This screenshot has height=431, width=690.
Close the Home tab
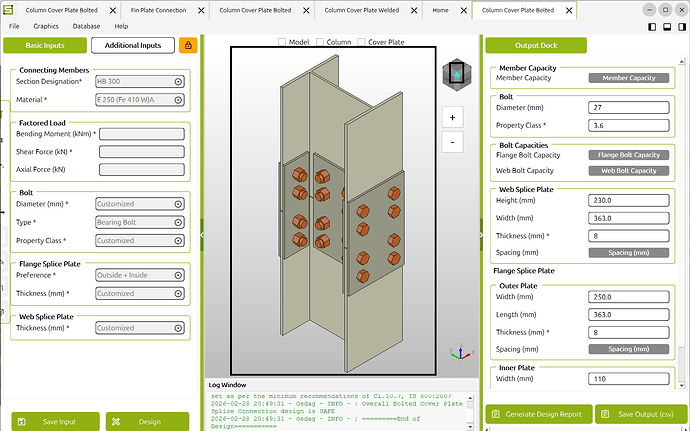coord(464,9)
